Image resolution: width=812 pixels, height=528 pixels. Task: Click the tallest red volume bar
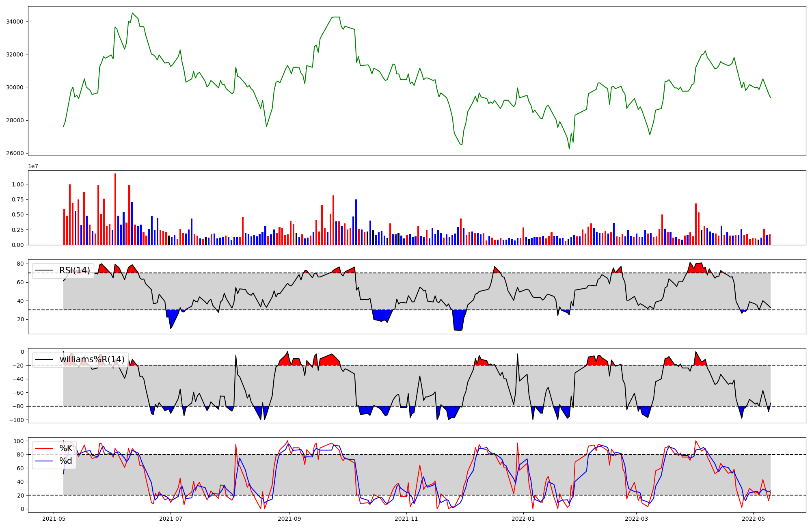point(115,209)
